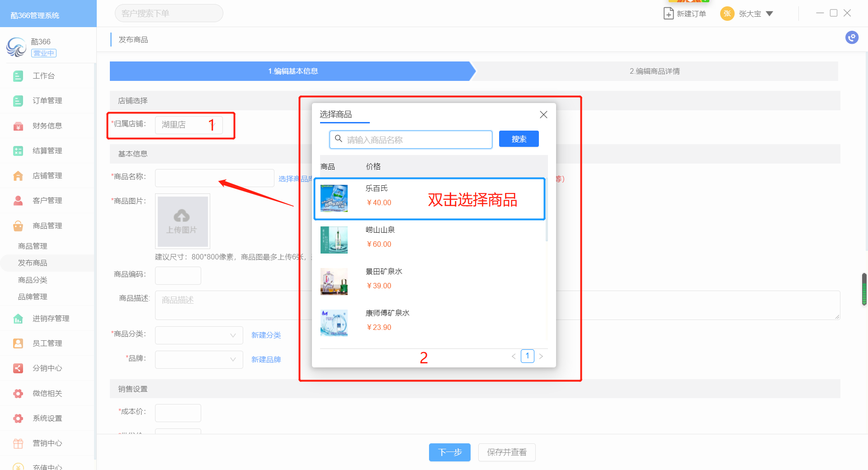
Task: Open the 张大宝 user menu arrow
Action: [x=769, y=14]
